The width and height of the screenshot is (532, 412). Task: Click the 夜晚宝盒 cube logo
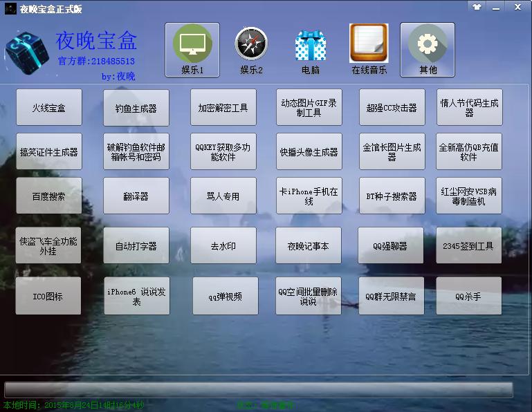click(x=27, y=53)
